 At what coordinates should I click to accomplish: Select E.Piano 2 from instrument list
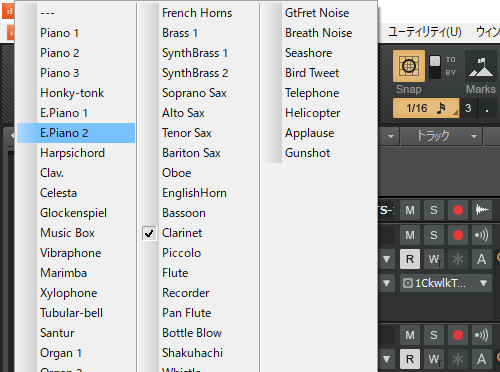76,133
